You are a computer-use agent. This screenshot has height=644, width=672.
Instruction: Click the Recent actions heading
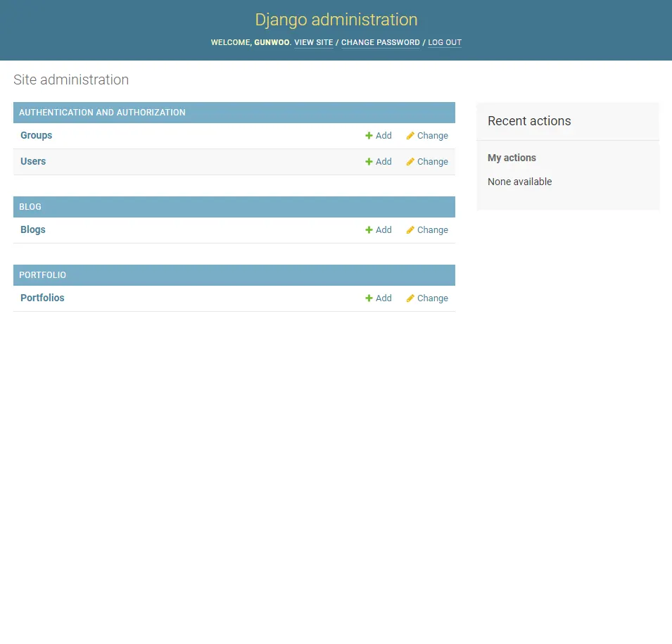tap(529, 121)
